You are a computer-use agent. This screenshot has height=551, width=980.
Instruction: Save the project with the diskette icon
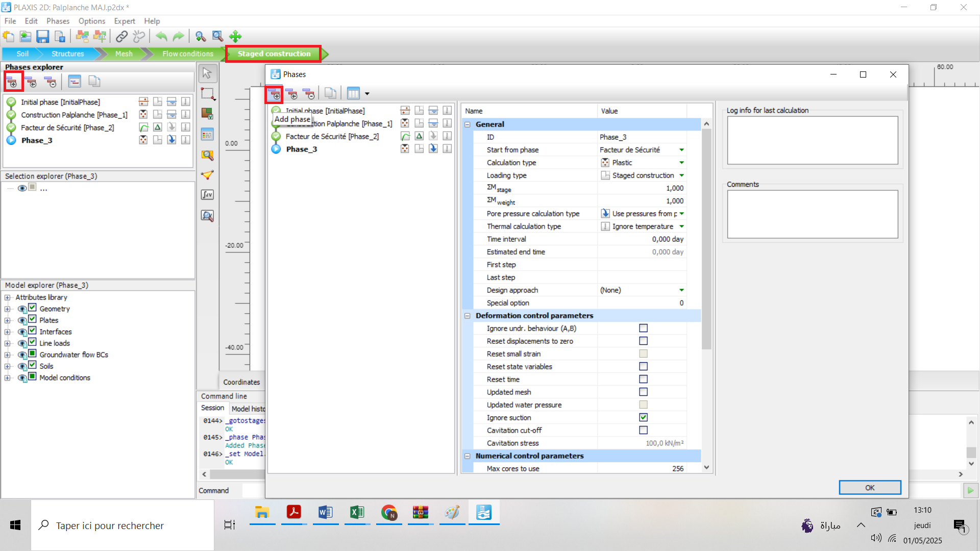42,36
